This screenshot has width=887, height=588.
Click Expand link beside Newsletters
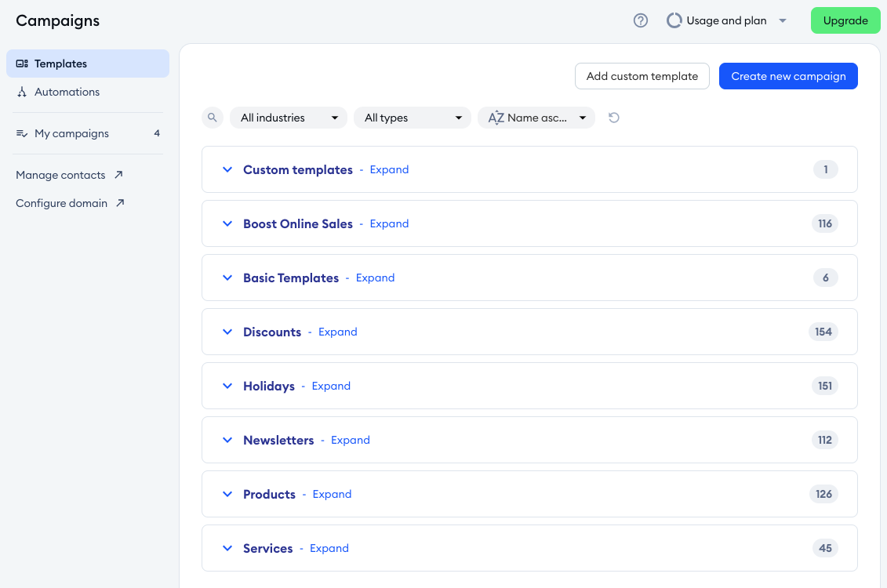coord(350,440)
